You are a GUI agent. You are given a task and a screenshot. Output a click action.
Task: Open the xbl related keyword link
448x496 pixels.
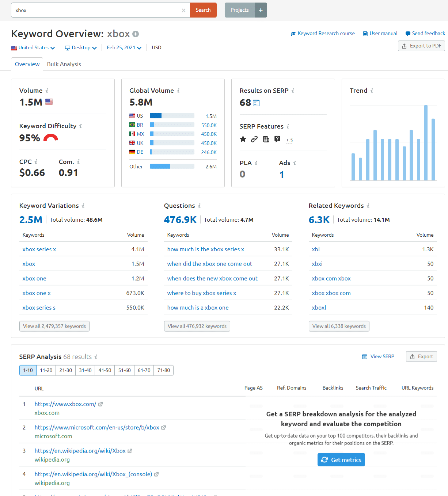pos(316,249)
